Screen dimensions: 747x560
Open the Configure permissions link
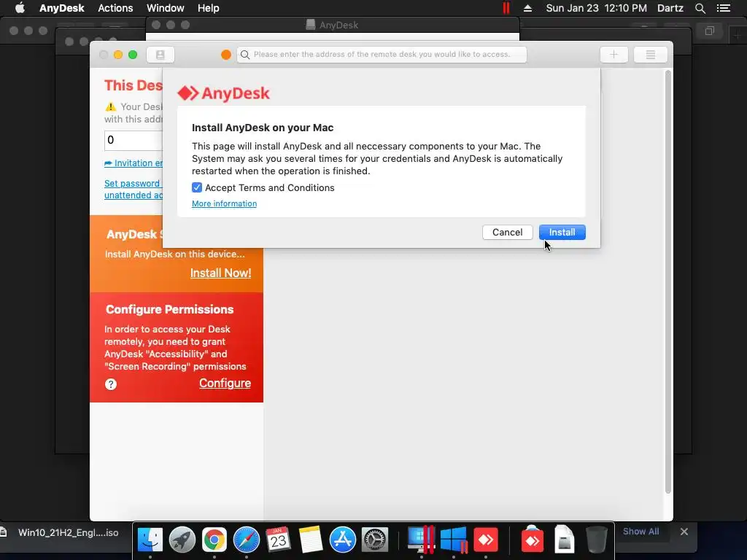pyautogui.click(x=225, y=384)
